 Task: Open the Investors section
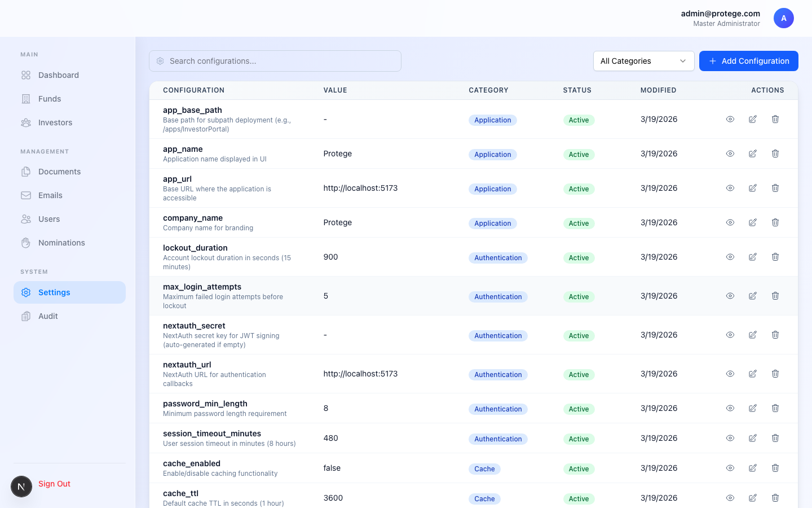click(55, 122)
